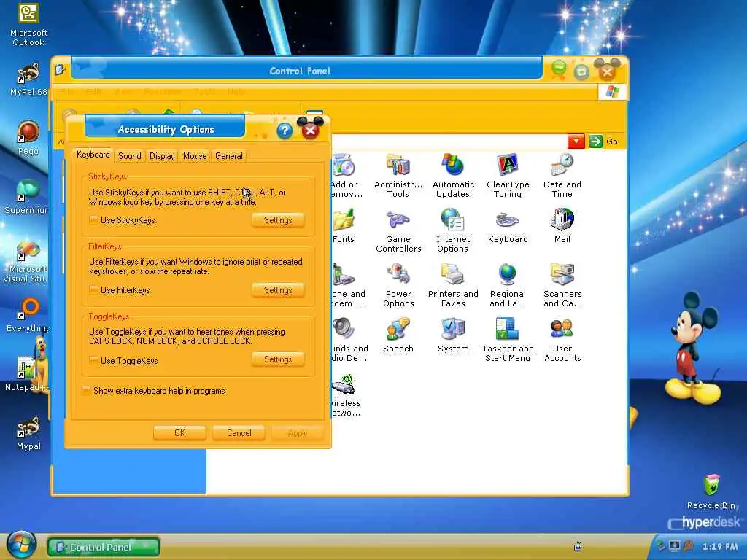Open Date and Time settings
Screen dimensions: 747x560
click(x=562, y=175)
